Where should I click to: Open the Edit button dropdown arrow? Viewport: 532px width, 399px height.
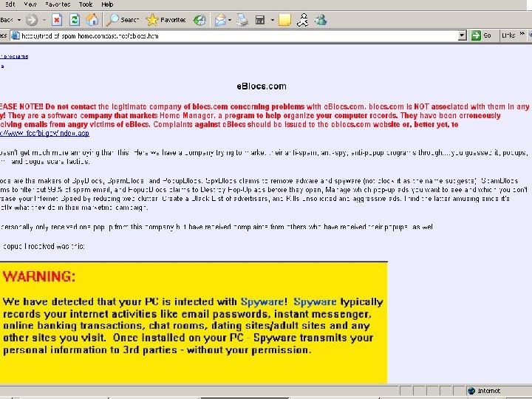coord(272,21)
